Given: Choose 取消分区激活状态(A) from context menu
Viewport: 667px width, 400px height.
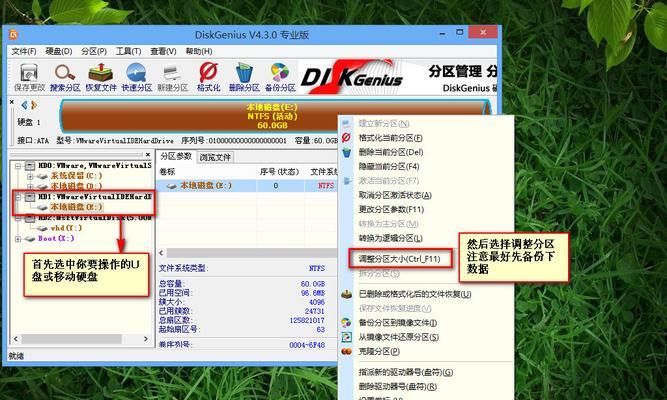Looking at the screenshot, I should pyautogui.click(x=395, y=195).
